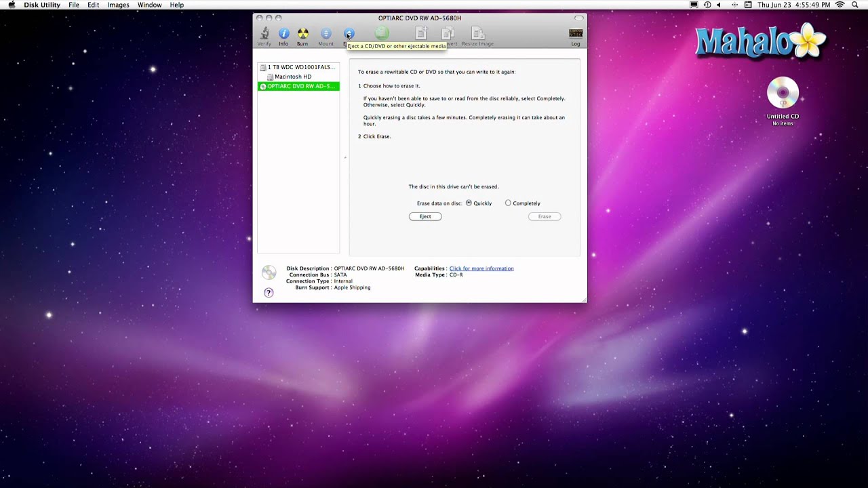The width and height of the screenshot is (868, 488).
Task: Open the Untitled CD desktop icon
Action: (783, 93)
